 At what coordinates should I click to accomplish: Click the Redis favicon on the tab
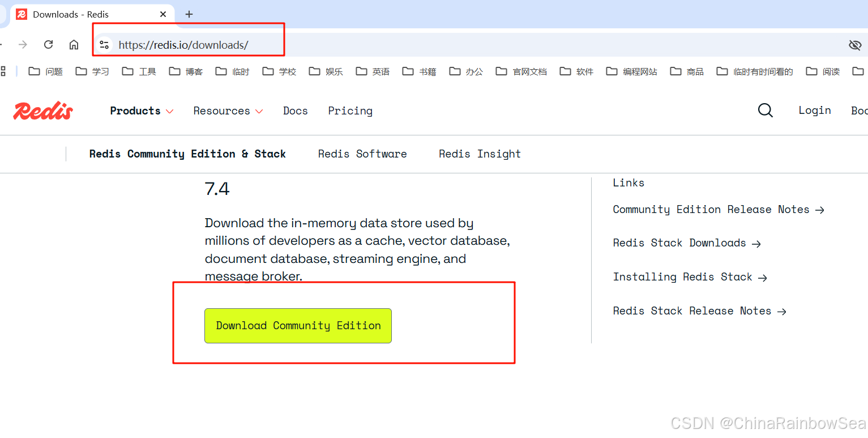point(22,14)
